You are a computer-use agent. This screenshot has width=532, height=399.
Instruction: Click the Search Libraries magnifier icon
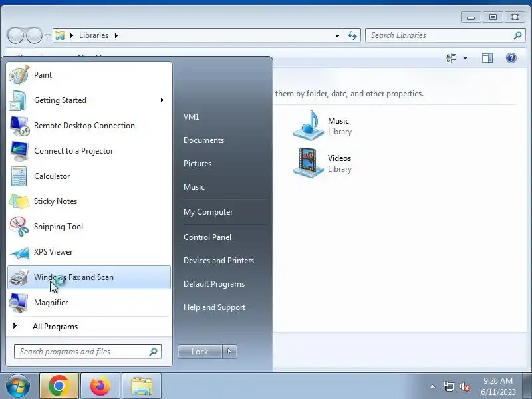(x=517, y=35)
